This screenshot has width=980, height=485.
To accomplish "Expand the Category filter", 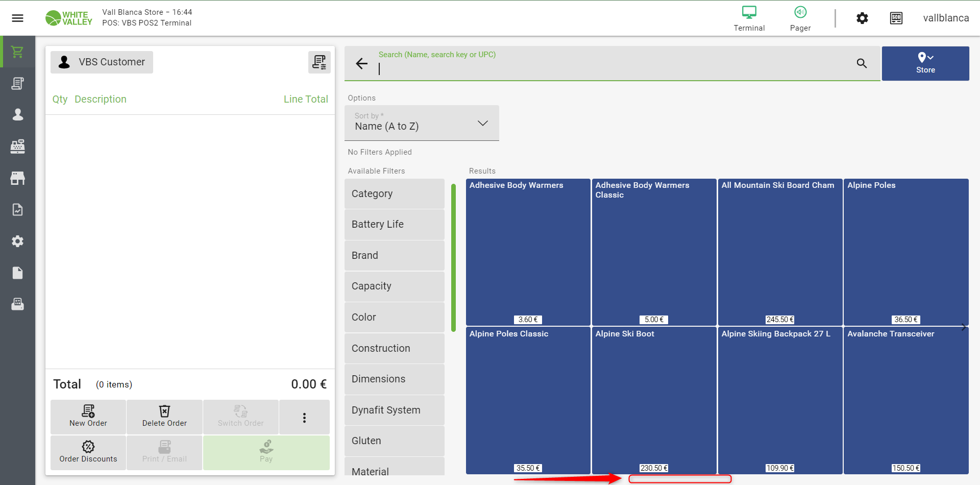I will click(x=394, y=193).
